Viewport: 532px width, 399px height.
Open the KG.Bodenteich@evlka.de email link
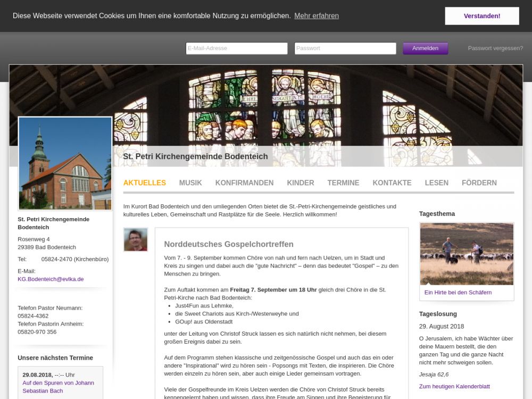coord(51,279)
